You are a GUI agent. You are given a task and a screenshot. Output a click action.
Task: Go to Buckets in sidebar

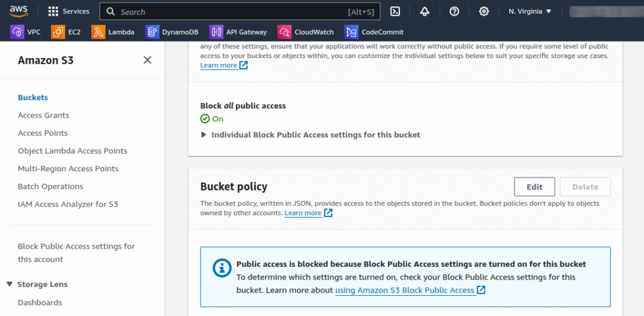pos(33,98)
